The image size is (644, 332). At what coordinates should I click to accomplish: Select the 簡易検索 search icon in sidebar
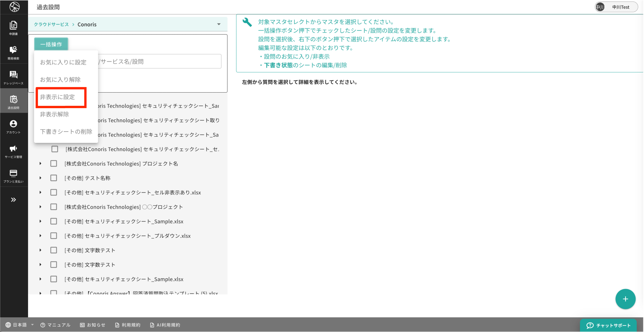[14, 52]
